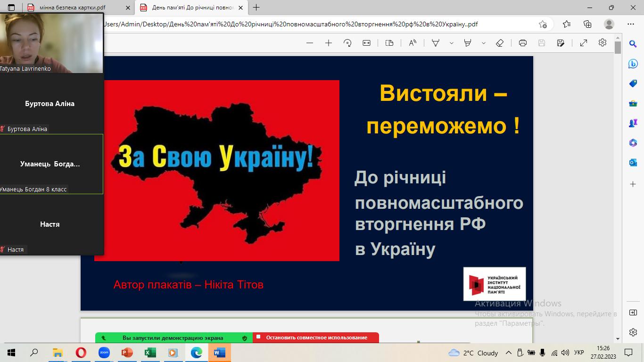Print the PDF document
This screenshot has height=362, width=644.
click(523, 43)
